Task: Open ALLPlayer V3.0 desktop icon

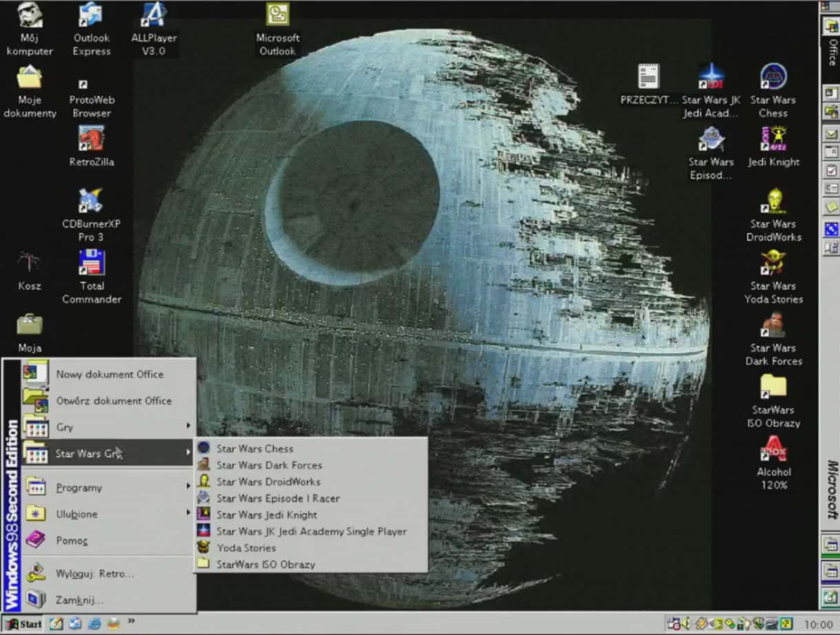Action: (153, 30)
